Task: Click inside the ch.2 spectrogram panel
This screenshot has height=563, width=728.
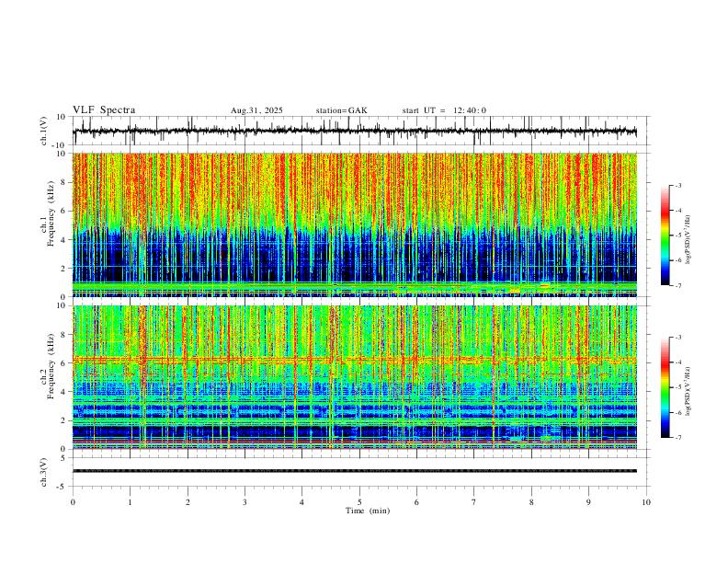Action: pos(355,377)
